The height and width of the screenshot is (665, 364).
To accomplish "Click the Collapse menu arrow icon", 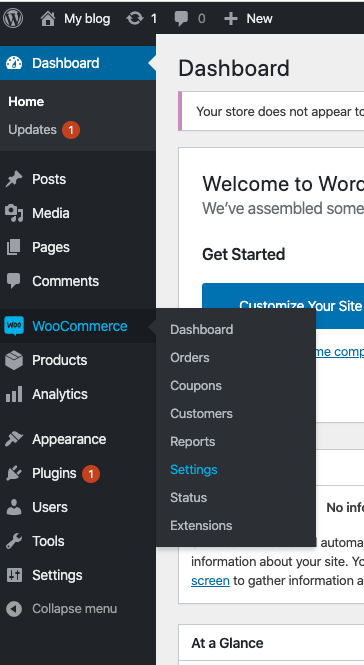I will [14, 609].
